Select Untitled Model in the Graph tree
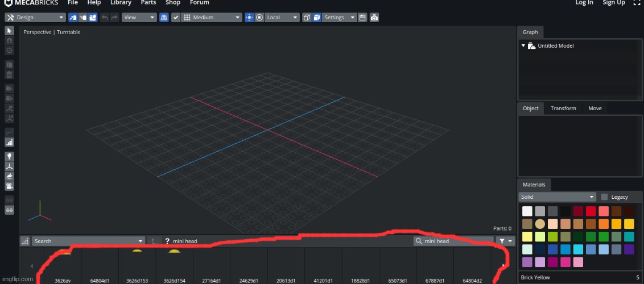The image size is (644, 284). 555,46
